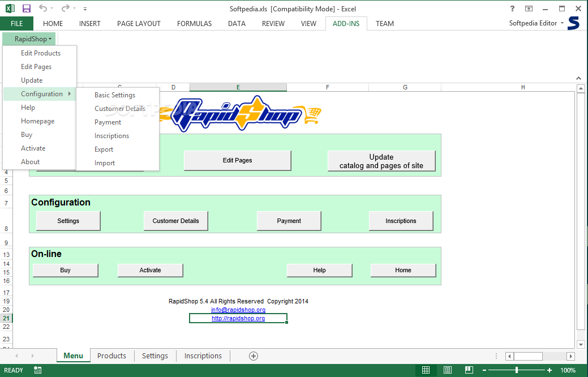
Task: Click the Activate button under On-line
Action: (x=151, y=271)
